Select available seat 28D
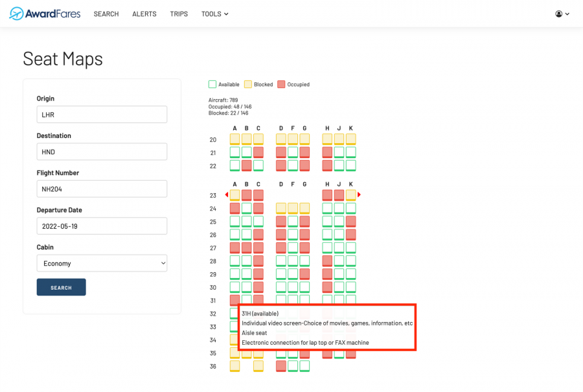 [x=281, y=261]
